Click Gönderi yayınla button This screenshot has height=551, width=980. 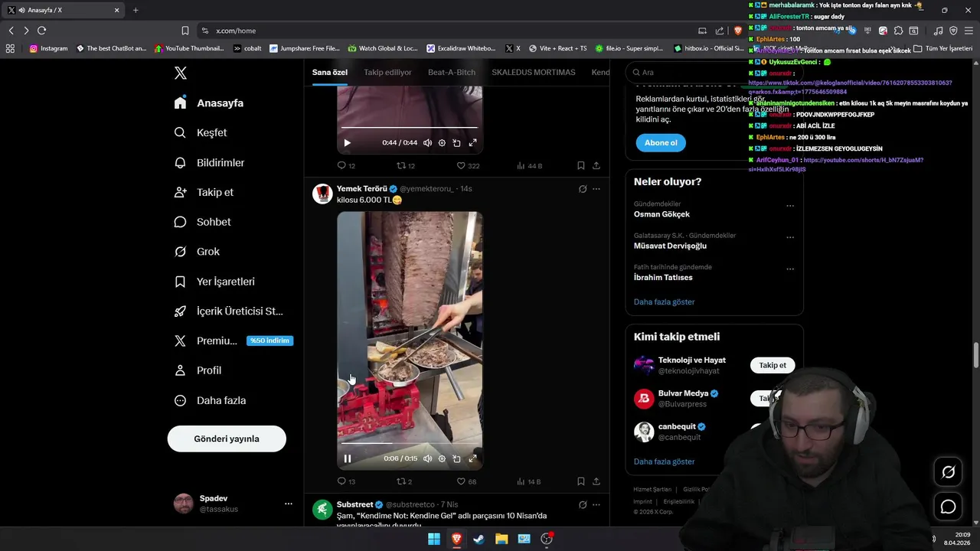[227, 439]
